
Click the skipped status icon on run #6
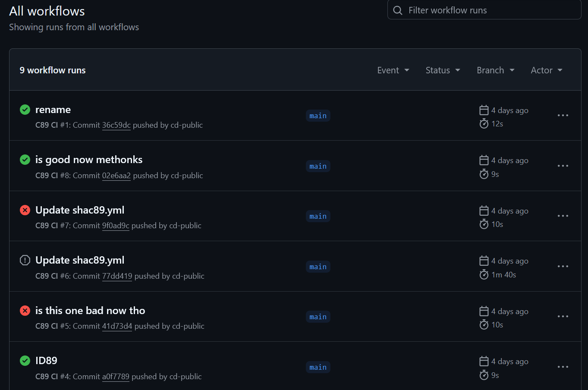click(25, 260)
